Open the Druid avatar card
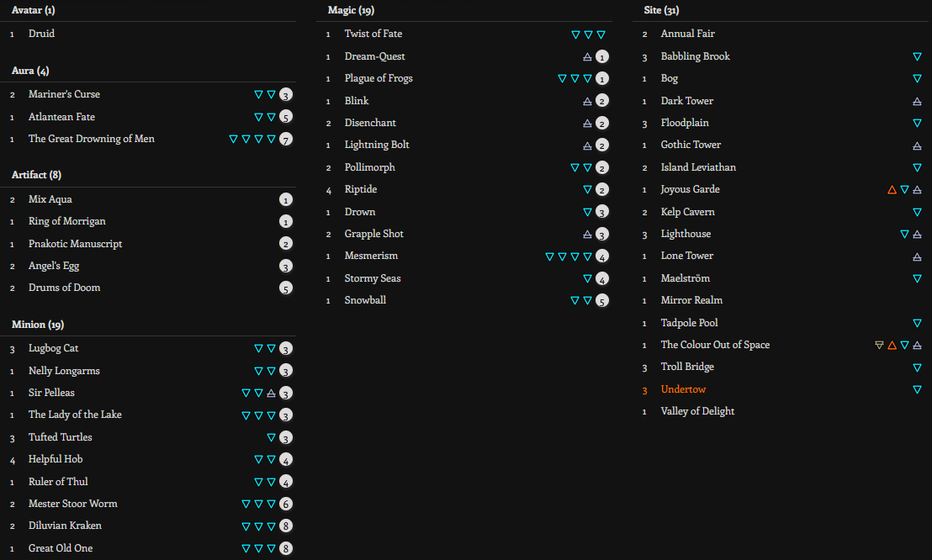Screen dimensions: 932x560 click(41, 34)
